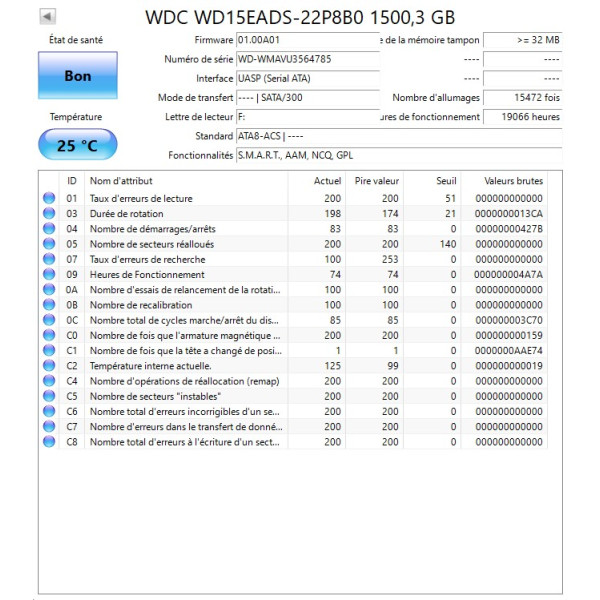The width and height of the screenshot is (600, 600).
Task: Click the status icon for attribute C7
Action: pos(49,426)
